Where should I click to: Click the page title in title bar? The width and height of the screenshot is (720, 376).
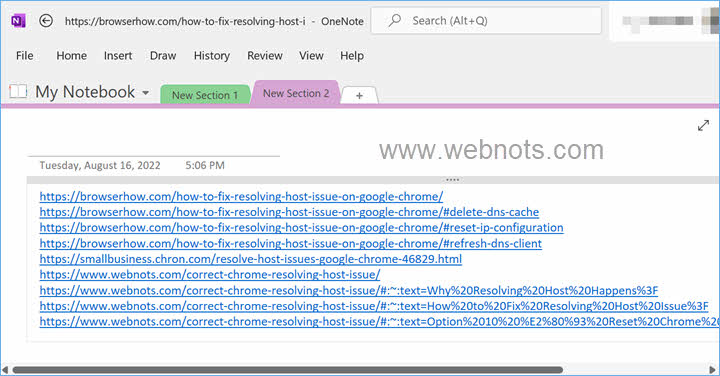pyautogui.click(x=185, y=21)
